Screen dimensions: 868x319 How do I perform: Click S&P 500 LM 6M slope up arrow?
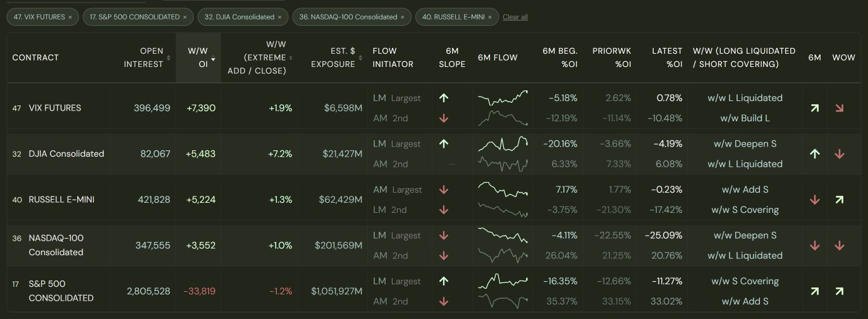(x=444, y=281)
